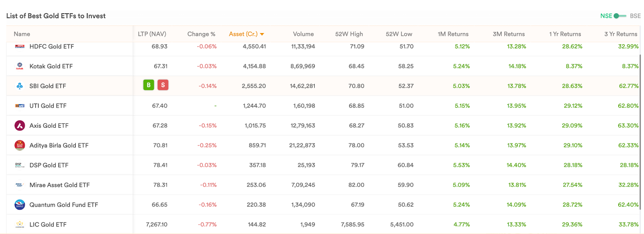Viewport: 644px width, 234px height.
Task: Click the Mirae Asset Gold ETF logo
Action: (x=20, y=185)
